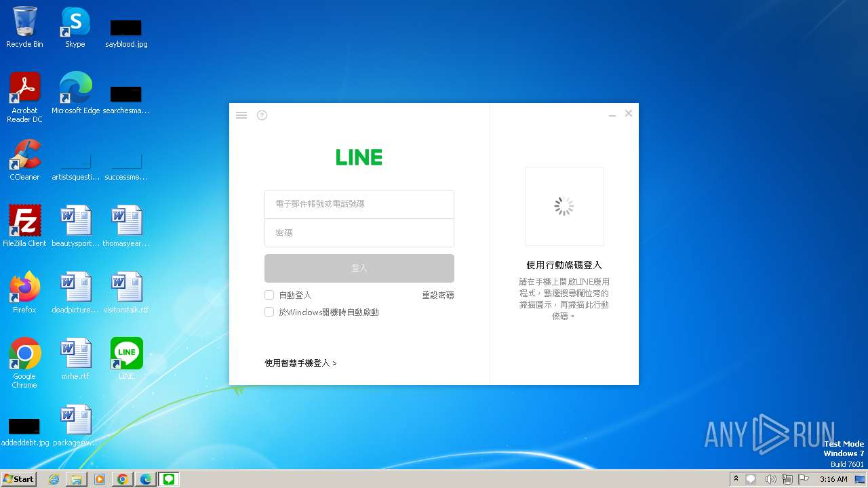Select the Google Chrome desktop shortcut

(x=24, y=363)
